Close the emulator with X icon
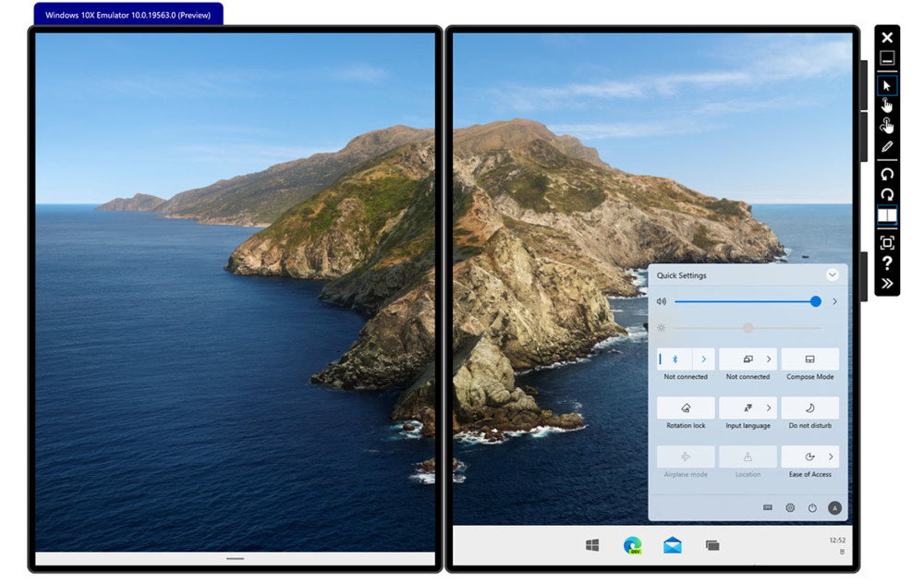The height and width of the screenshot is (585, 924). 886,38
